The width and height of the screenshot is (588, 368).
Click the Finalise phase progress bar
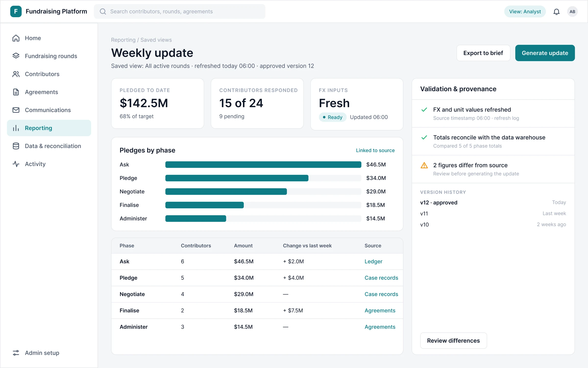click(x=263, y=205)
